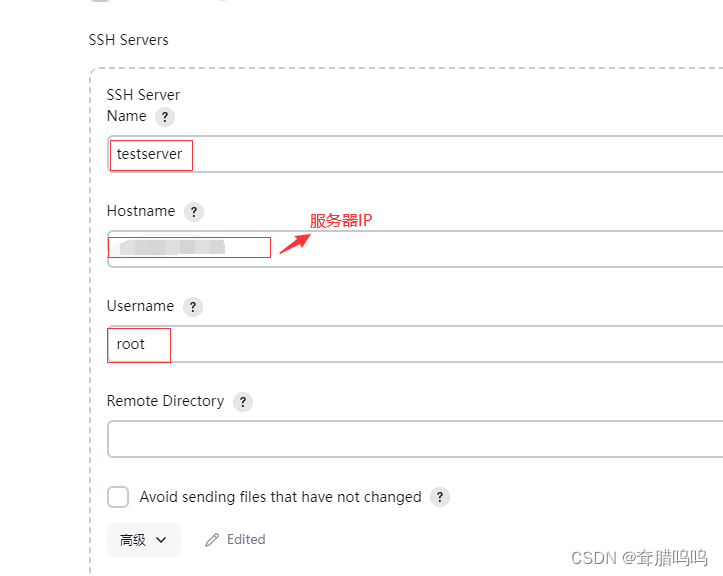Click the help icon beside Name
Screen dimensions: 723x576
165,117
